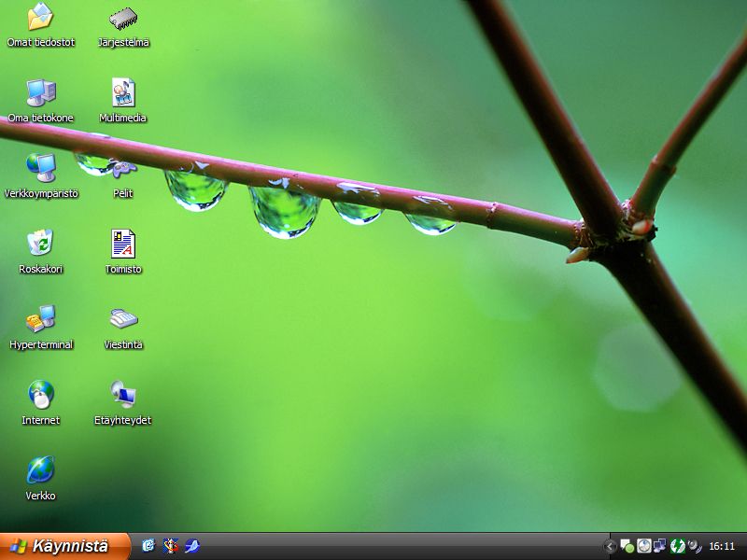Launch the first quick launch browser icon
747x560 pixels.
point(148,546)
